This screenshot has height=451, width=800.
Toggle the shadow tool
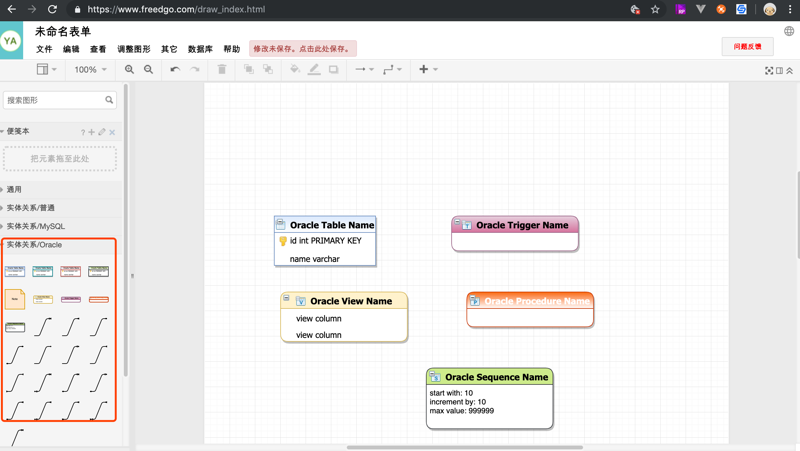pos(334,69)
